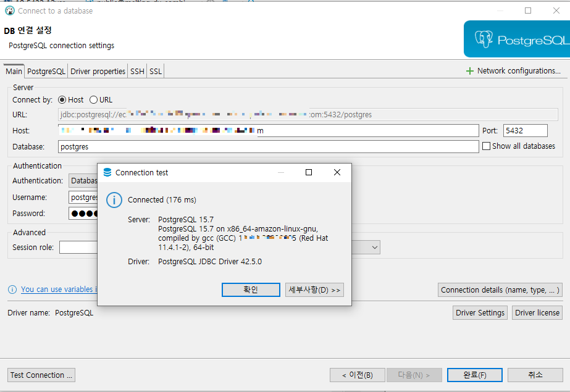Follow the You can use variables link
570x392 pixels.
pyautogui.click(x=59, y=290)
